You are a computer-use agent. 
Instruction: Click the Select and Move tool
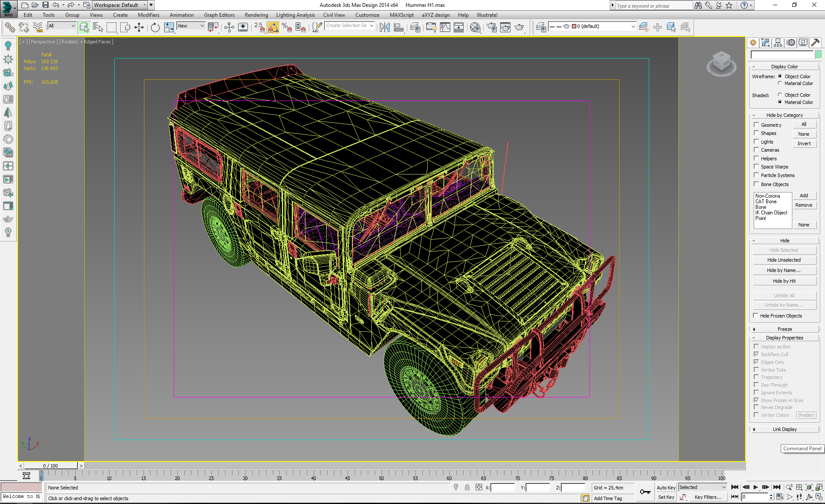point(139,27)
